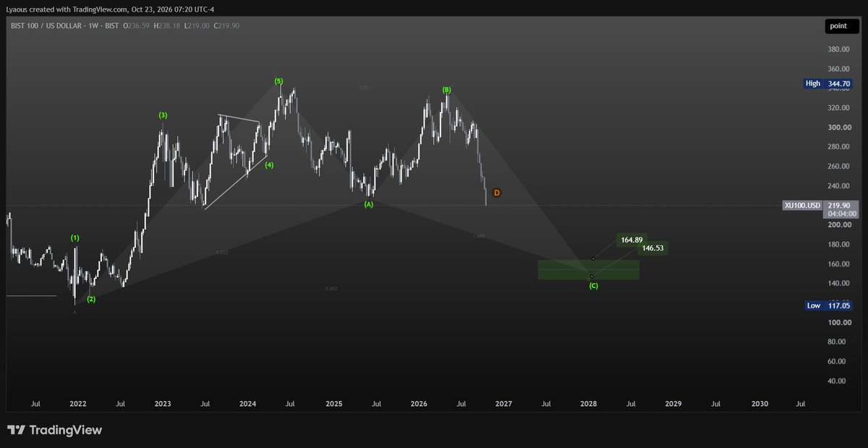Select the (1) wave label
868x448 pixels.
pos(75,237)
